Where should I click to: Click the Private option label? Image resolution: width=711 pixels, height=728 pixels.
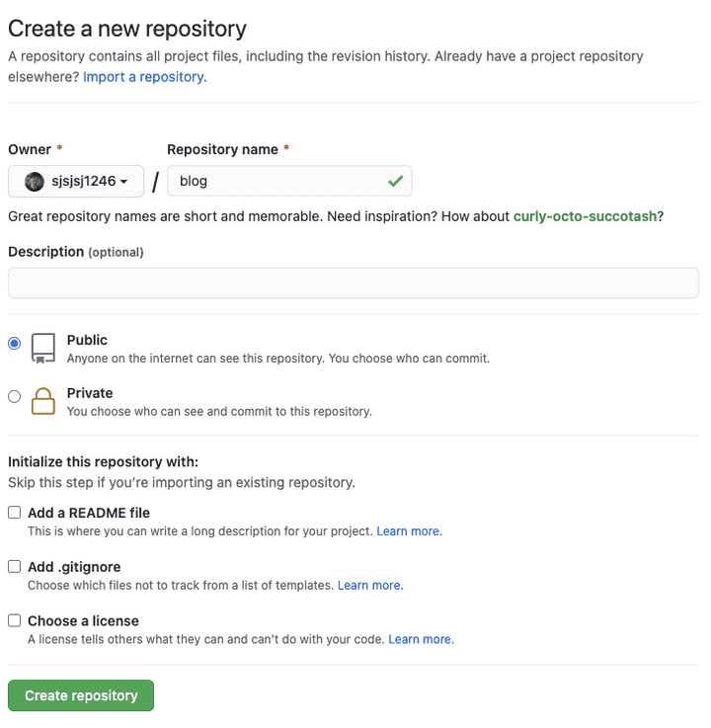coord(90,393)
